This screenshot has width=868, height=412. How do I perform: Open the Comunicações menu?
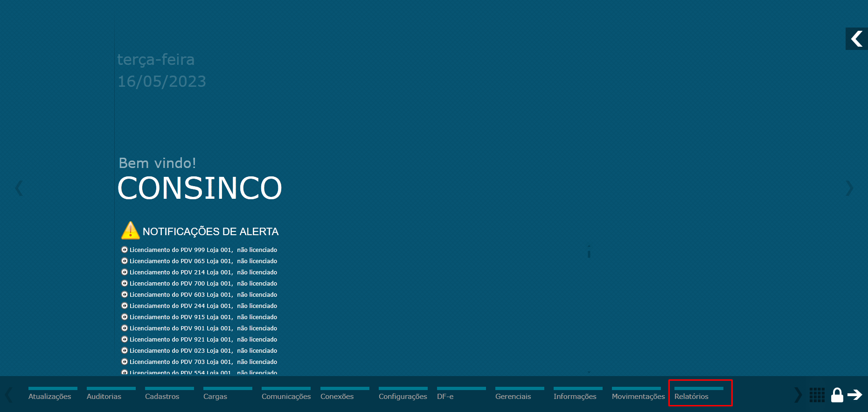click(x=286, y=393)
